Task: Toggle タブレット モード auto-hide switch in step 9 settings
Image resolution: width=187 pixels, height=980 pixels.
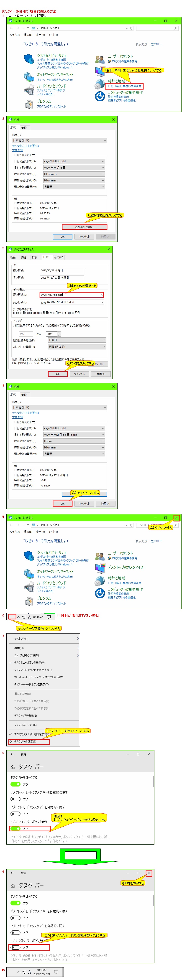Action: coord(15,932)
